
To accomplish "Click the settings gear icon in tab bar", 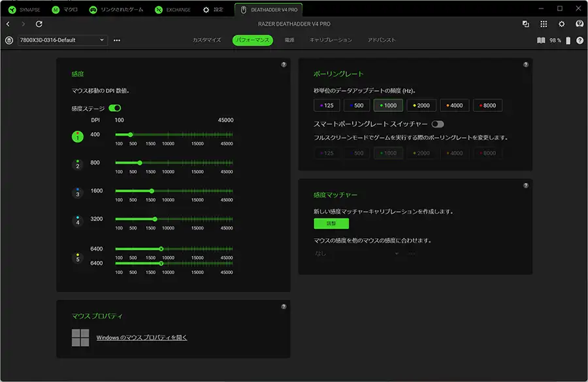I will click(x=206, y=10).
